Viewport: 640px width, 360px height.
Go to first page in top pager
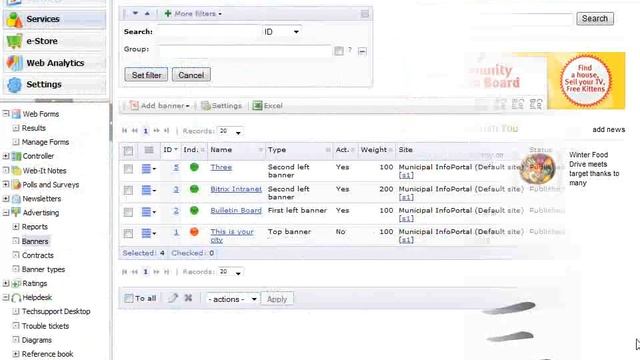(x=124, y=131)
